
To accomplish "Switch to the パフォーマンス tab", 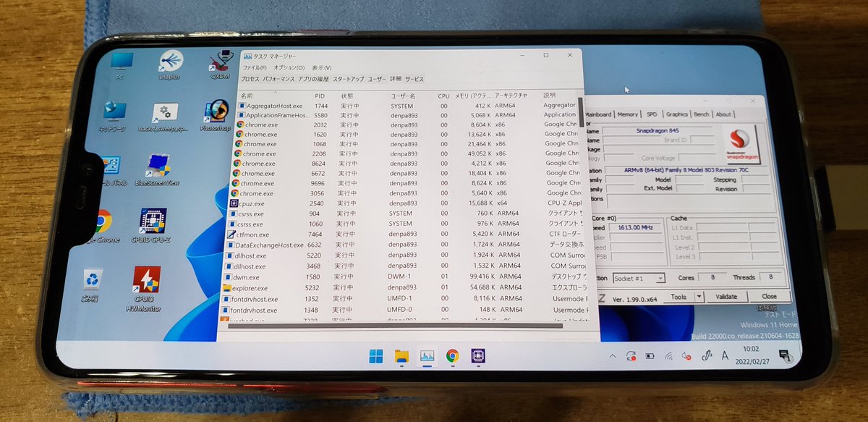I will point(278,79).
